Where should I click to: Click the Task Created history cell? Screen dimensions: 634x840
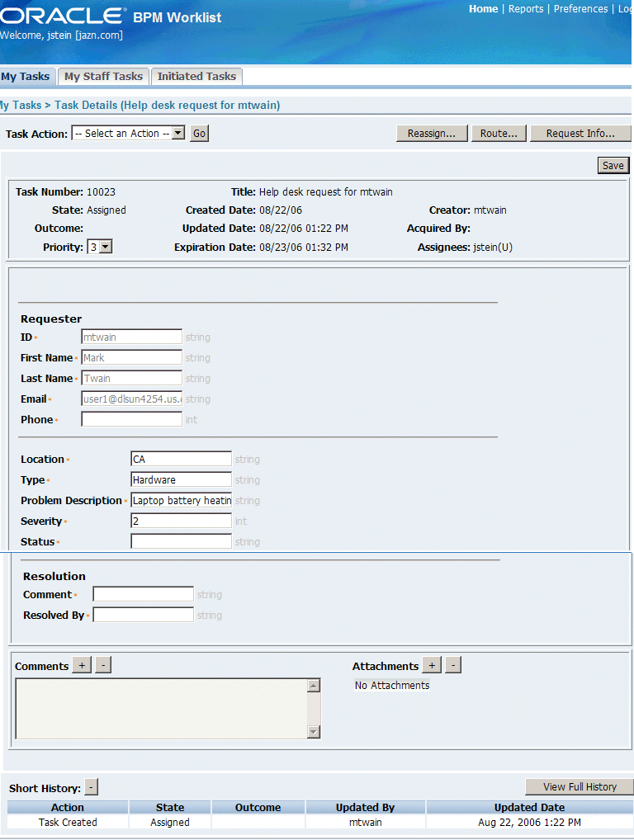click(68, 822)
